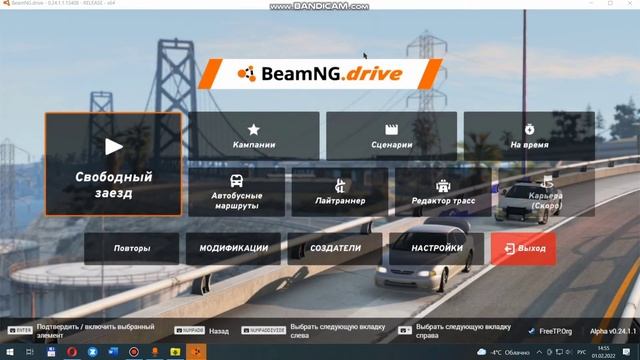Switch the РУС input language indicator
The width and height of the screenshot is (640, 360).
coord(582,352)
